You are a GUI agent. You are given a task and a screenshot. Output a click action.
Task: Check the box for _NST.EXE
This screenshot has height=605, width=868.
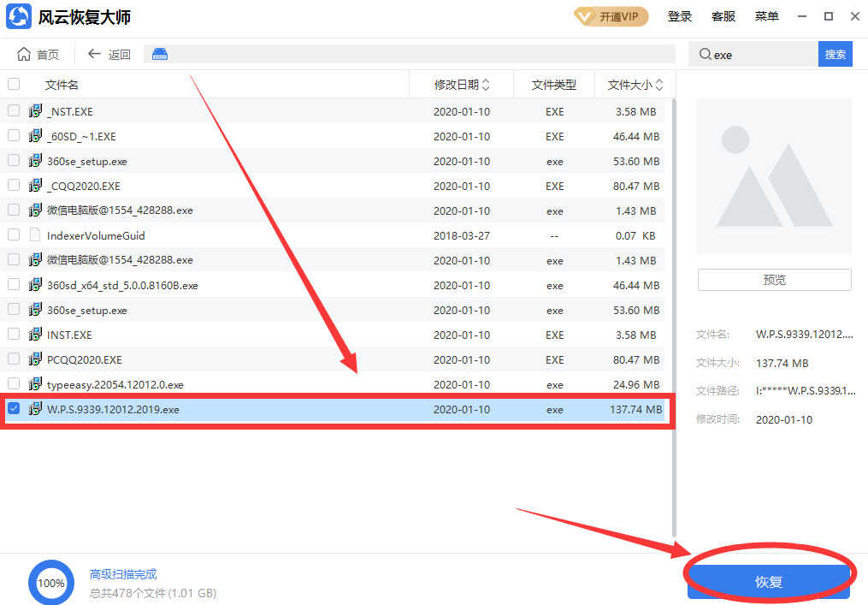(14, 111)
